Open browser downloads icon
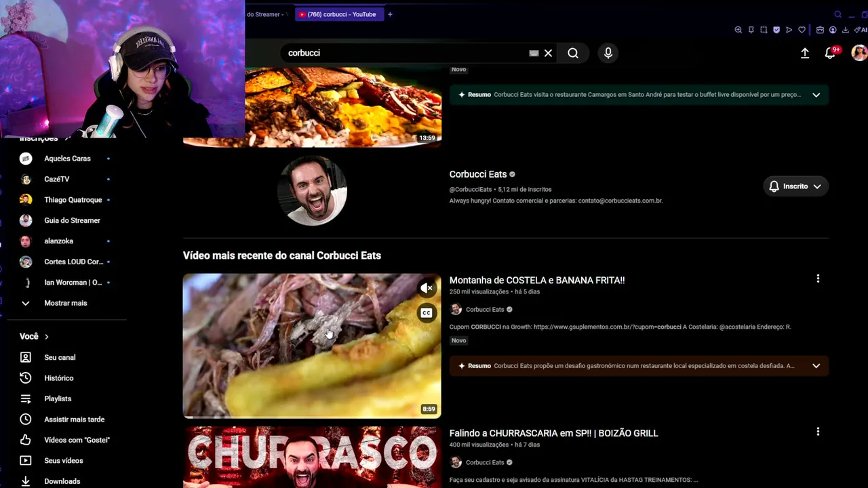This screenshot has width=868, height=488. (x=845, y=30)
